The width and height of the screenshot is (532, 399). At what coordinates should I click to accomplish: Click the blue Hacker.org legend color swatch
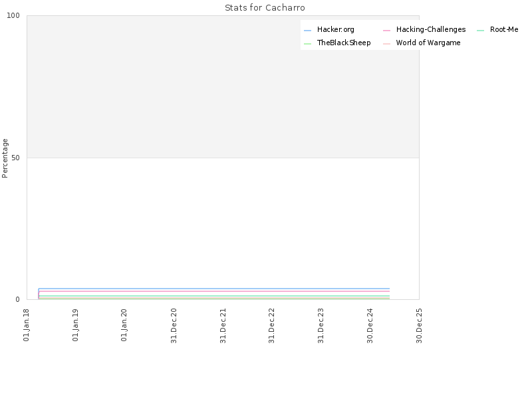pyautogui.click(x=307, y=31)
